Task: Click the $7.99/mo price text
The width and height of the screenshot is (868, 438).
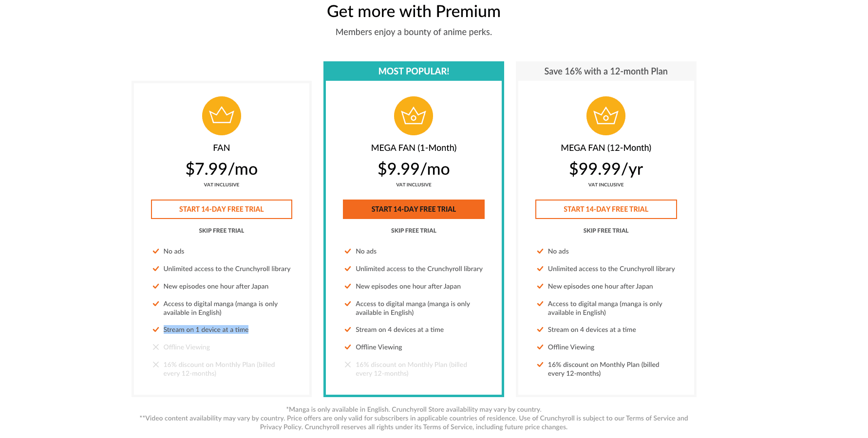Action: (222, 169)
